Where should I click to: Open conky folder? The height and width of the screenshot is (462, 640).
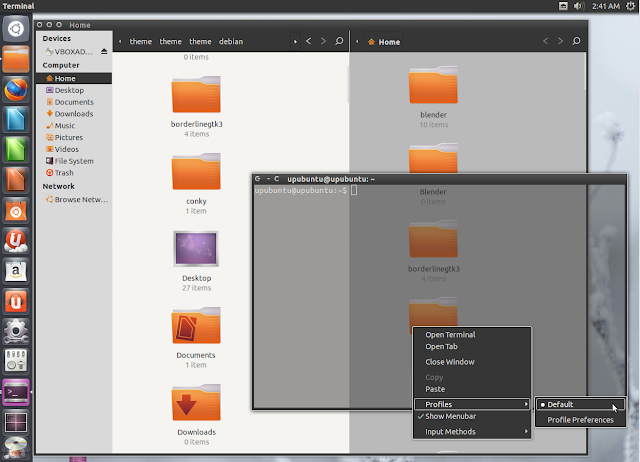click(196, 172)
